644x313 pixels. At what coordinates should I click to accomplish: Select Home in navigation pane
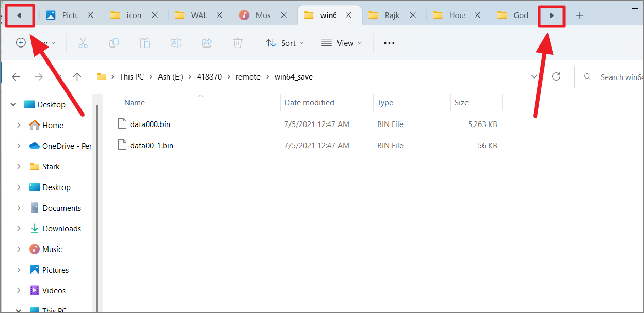coord(53,126)
